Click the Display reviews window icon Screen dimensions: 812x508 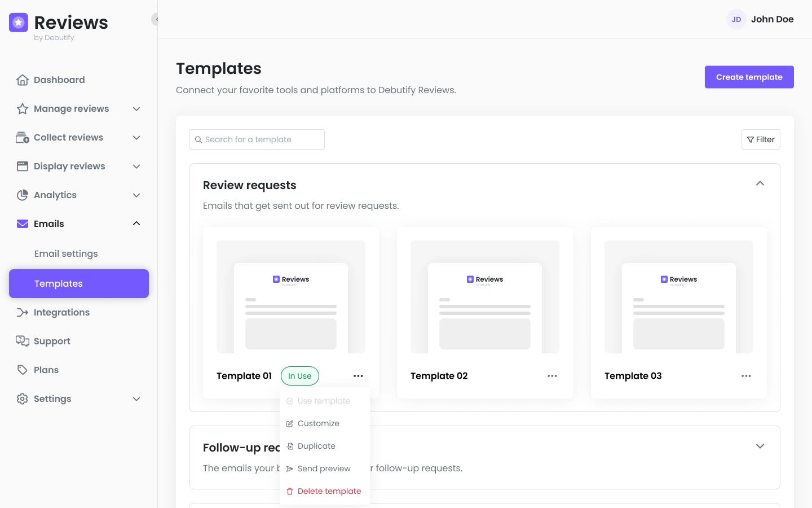click(x=23, y=167)
